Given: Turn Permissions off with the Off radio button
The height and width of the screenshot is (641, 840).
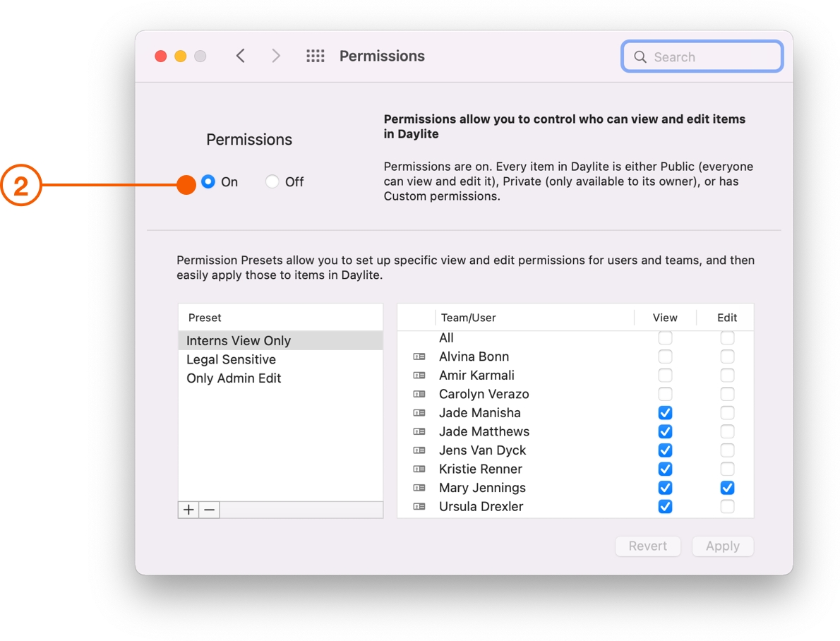Looking at the screenshot, I should (x=272, y=181).
